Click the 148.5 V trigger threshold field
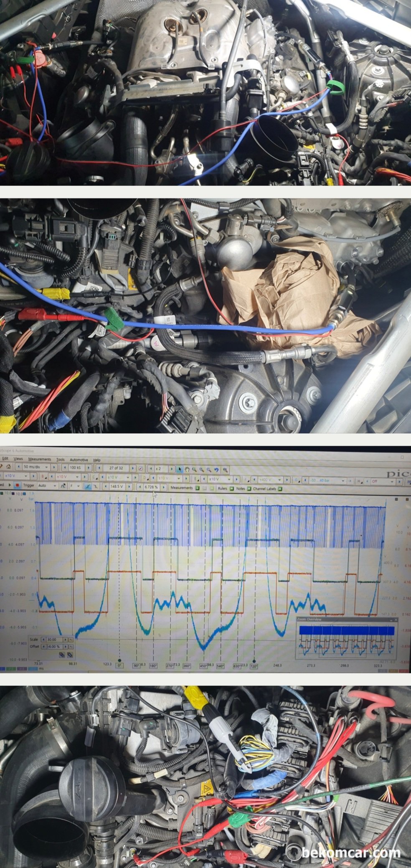This screenshot has height=868, width=411. click(117, 487)
